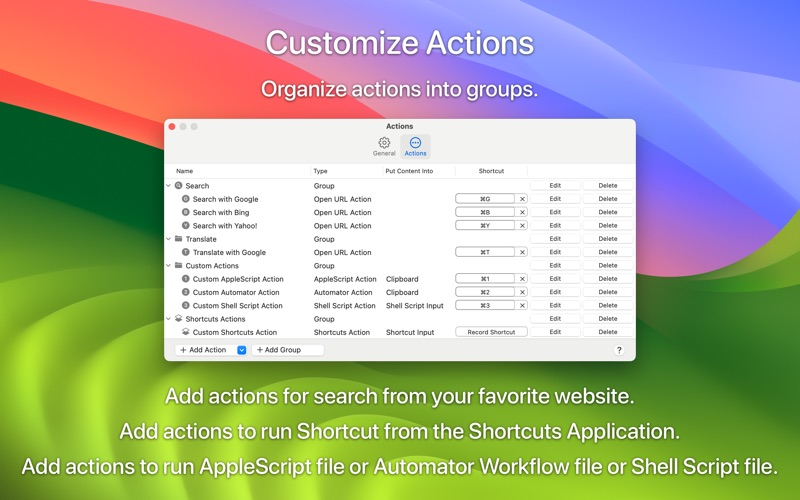
Task: Click the Add Group button
Action: [288, 350]
